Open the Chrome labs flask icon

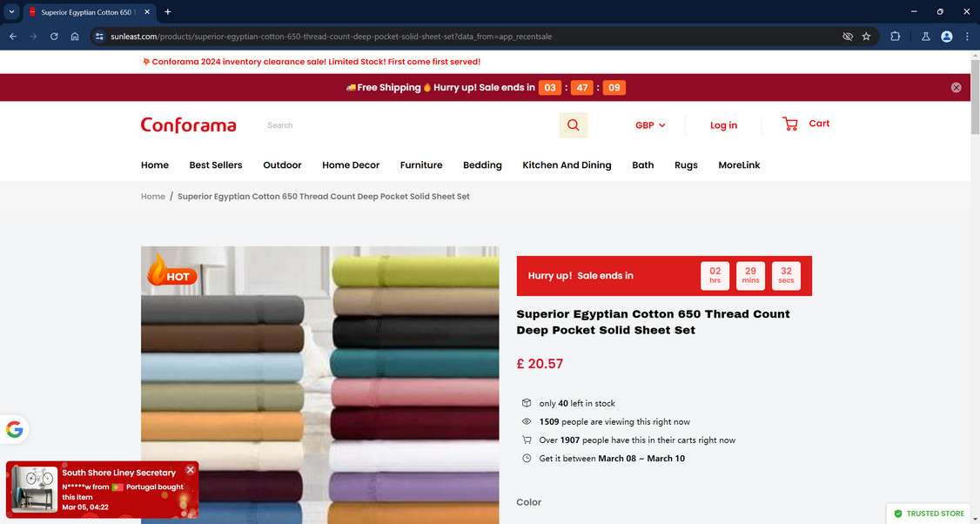[926, 37]
